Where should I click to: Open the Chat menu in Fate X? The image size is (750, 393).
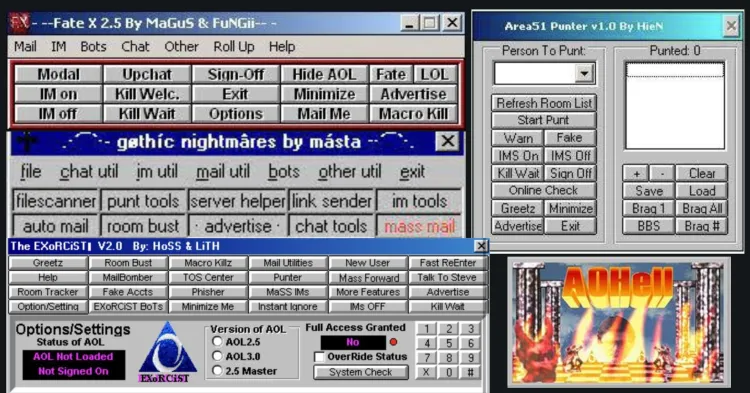pyautogui.click(x=135, y=46)
